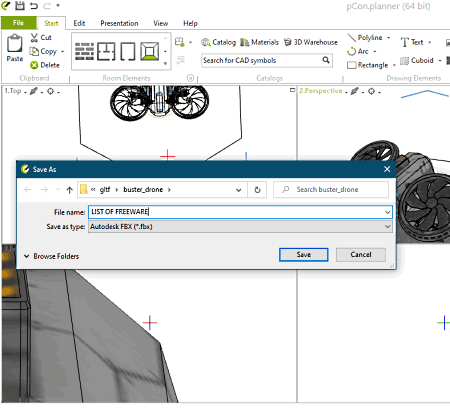Open the Save as type dropdown
Image resolution: width=450 pixels, height=414 pixels.
[240, 227]
